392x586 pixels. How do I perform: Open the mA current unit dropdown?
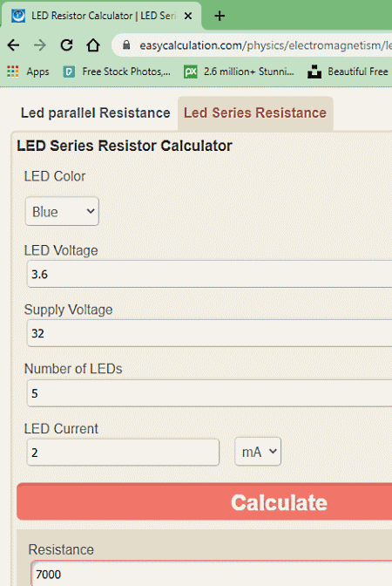pyautogui.click(x=258, y=452)
